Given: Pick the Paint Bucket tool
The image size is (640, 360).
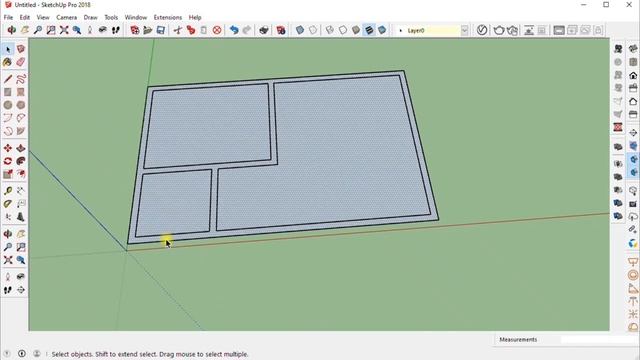Looking at the screenshot, I should [8, 62].
